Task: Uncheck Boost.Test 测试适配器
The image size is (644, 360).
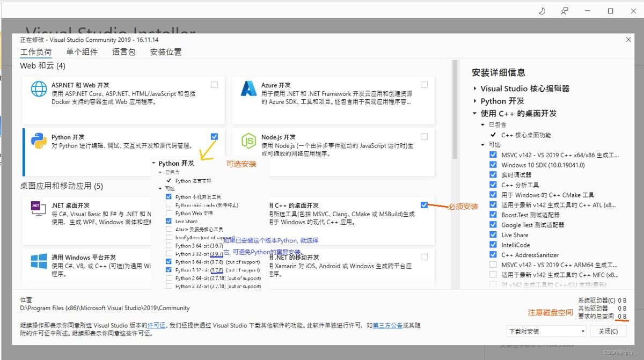Action: click(x=493, y=215)
